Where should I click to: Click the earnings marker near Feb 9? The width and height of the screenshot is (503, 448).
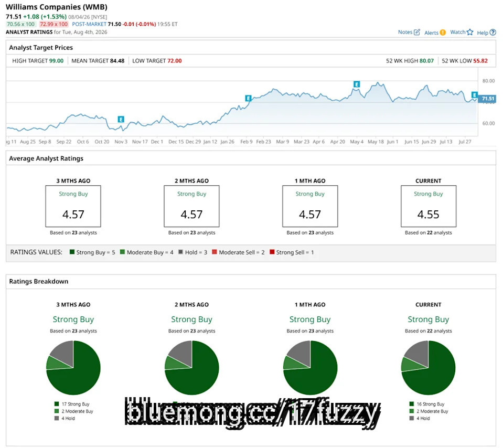click(248, 98)
